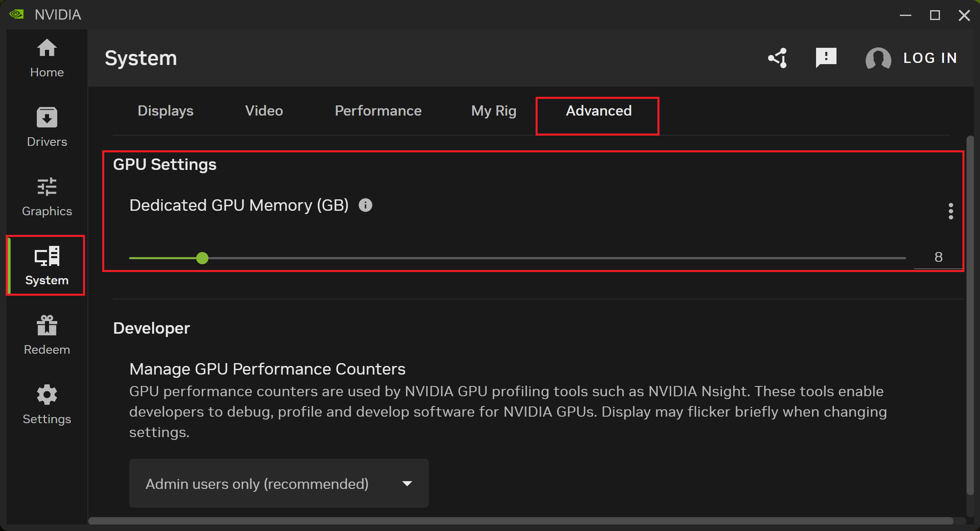Expand the Admin users only dropdown

(x=279, y=483)
